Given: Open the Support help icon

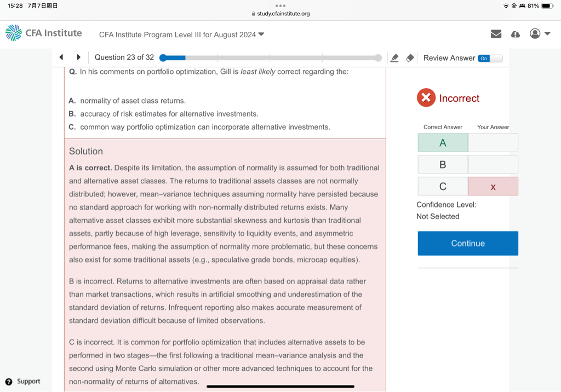Looking at the screenshot, I should pos(9,382).
